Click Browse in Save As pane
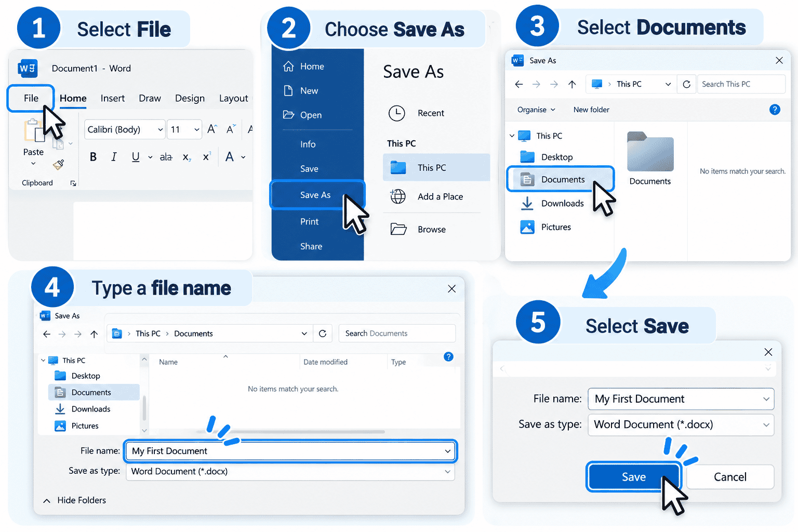The height and width of the screenshot is (532, 798). (x=432, y=229)
